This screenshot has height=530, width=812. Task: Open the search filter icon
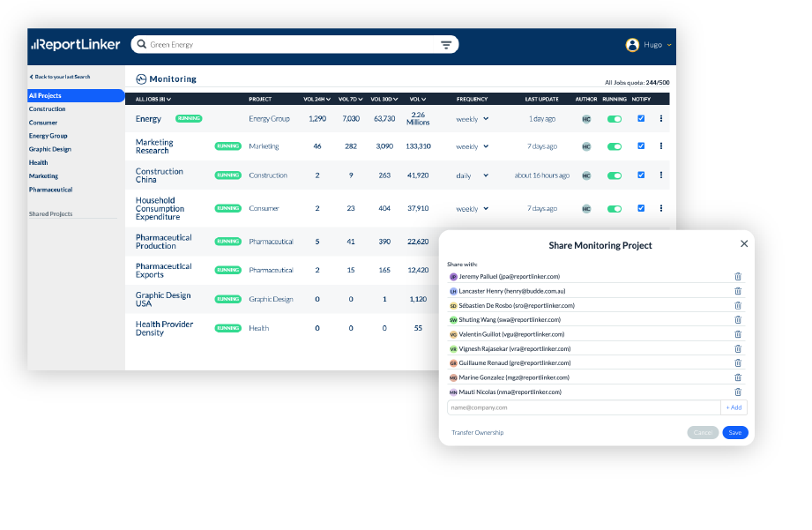[x=446, y=45]
